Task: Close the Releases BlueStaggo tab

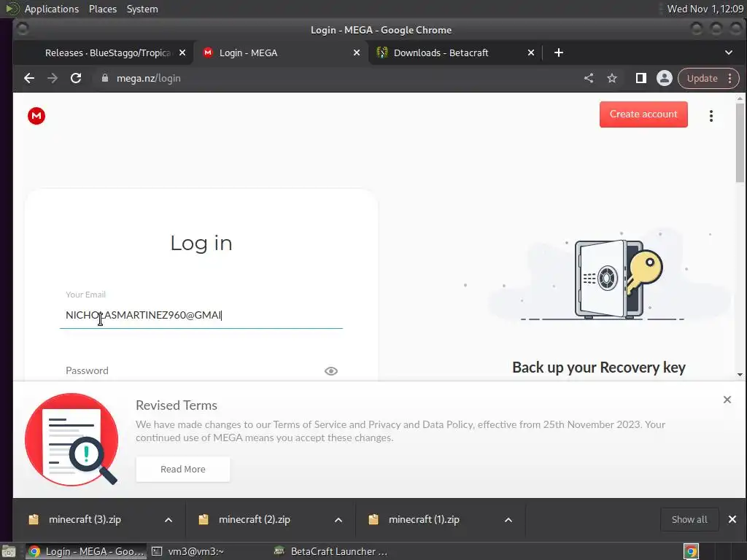Action: [x=182, y=52]
